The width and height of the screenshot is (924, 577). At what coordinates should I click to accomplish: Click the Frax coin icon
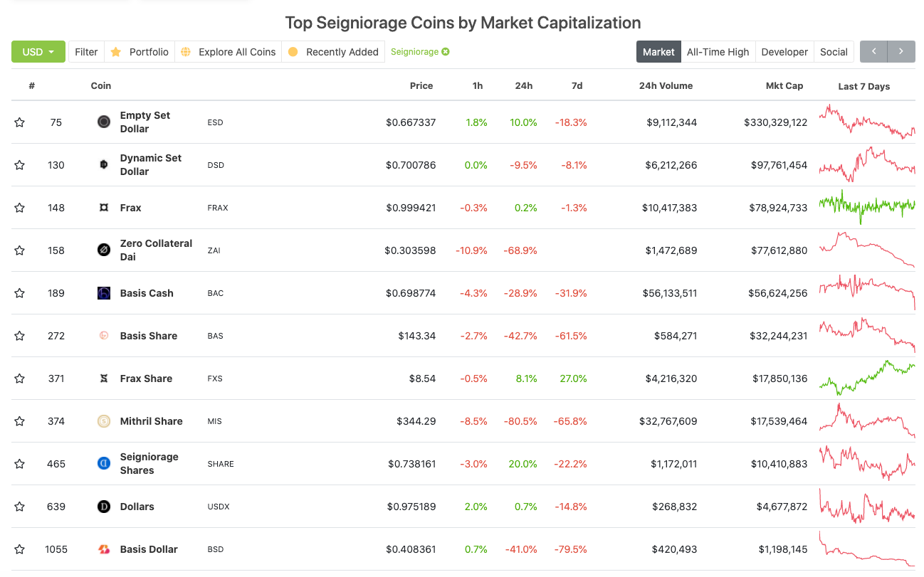(104, 207)
